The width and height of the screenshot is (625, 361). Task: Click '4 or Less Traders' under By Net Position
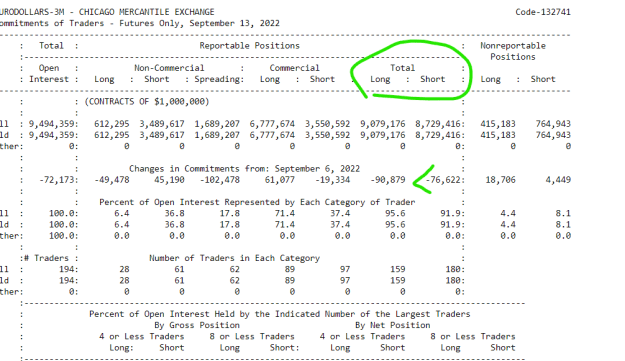pos(362,336)
